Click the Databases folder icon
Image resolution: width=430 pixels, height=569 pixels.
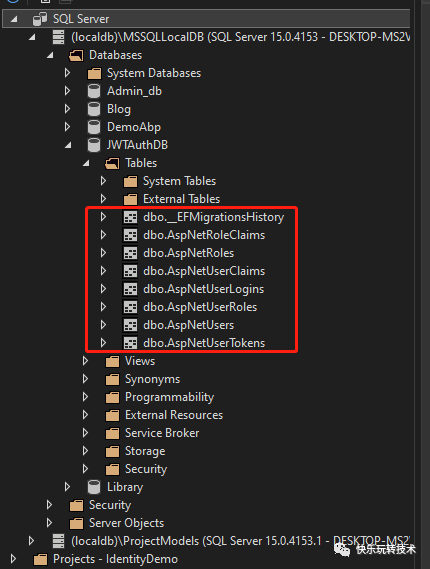coord(76,55)
